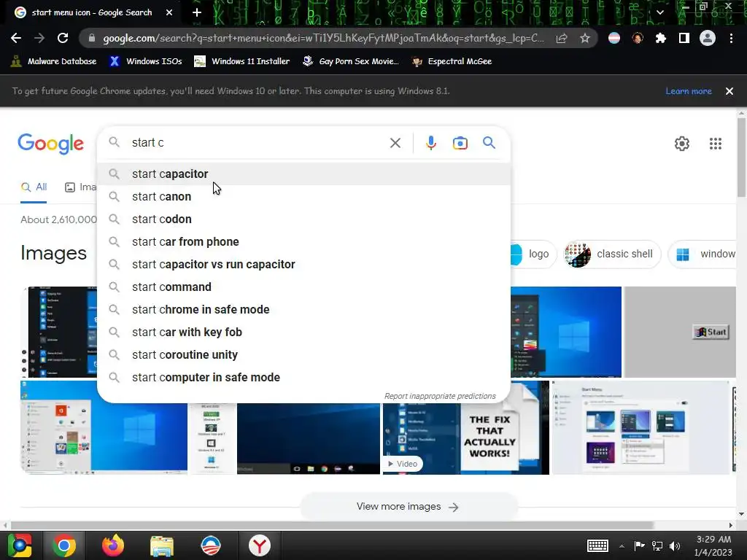The image size is (747, 560).
Task: Click the browser back arrow
Action: pos(16,38)
